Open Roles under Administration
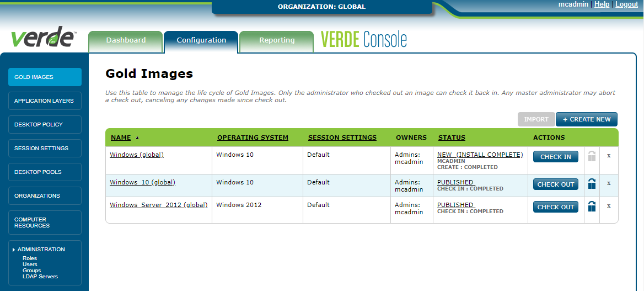 click(x=30, y=258)
